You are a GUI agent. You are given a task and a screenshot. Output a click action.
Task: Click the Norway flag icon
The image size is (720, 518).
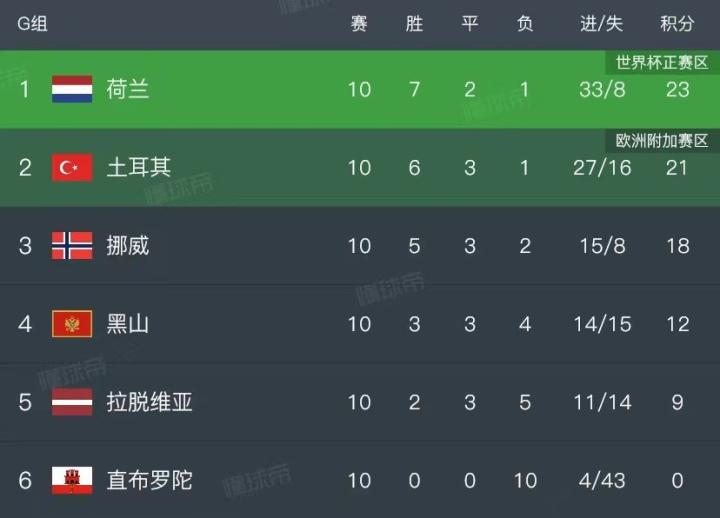pyautogui.click(x=72, y=245)
